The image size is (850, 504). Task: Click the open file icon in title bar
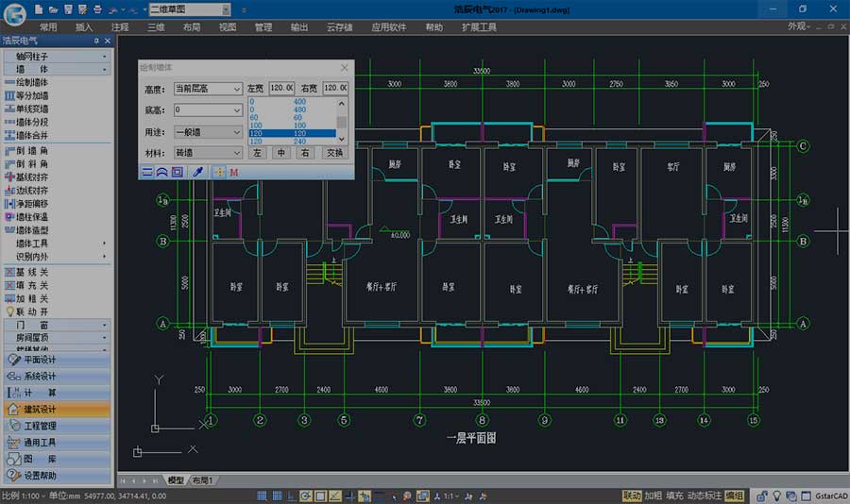[53, 8]
